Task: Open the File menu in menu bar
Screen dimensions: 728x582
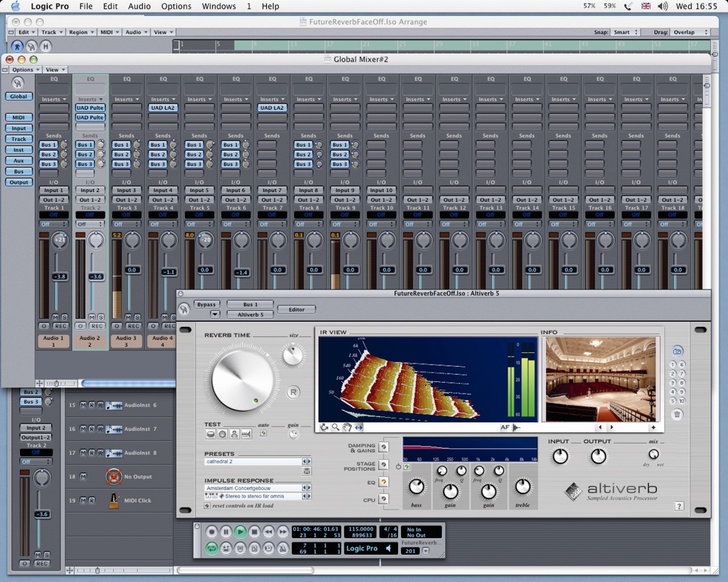Action: pos(86,6)
